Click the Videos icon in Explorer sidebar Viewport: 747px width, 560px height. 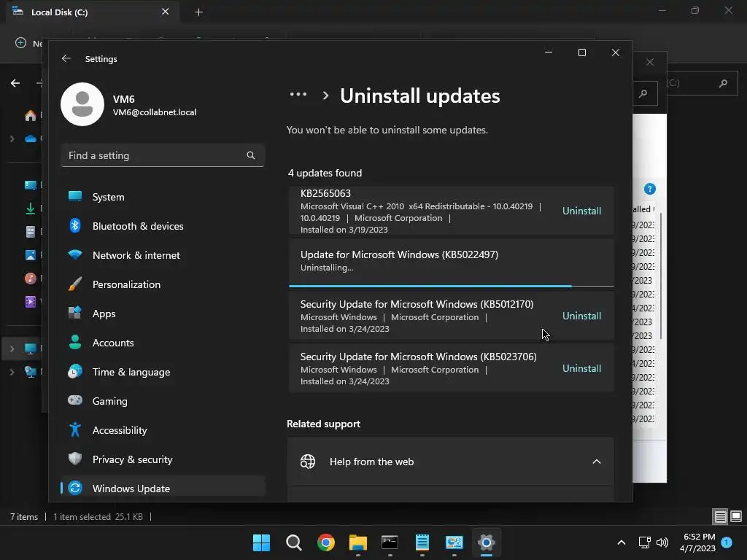click(31, 301)
